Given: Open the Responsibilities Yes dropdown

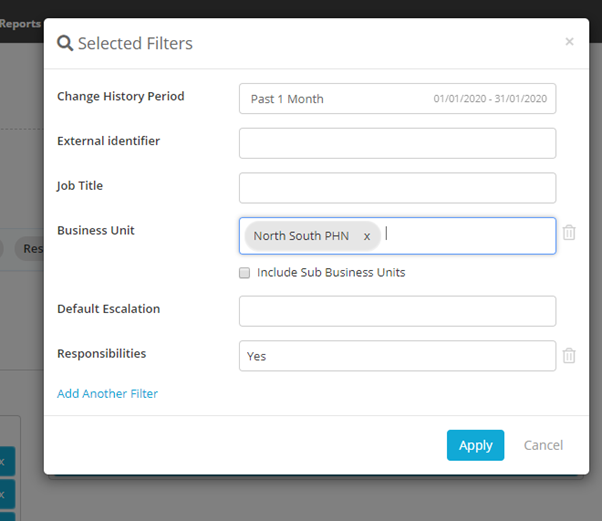Looking at the screenshot, I should [397, 356].
